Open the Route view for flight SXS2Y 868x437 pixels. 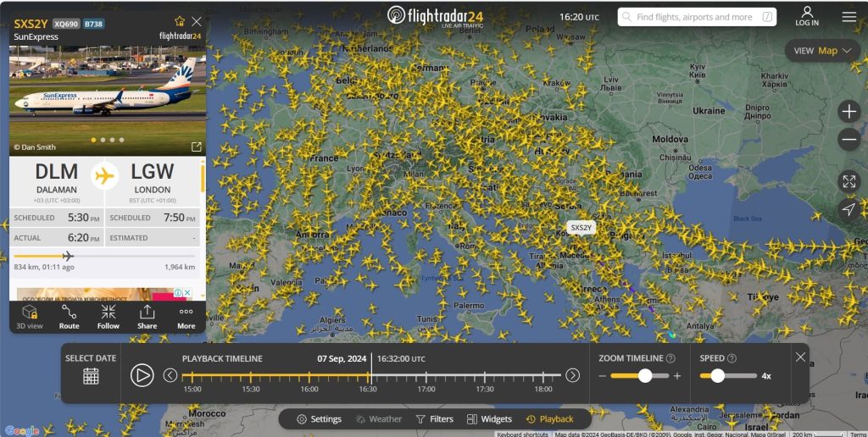tap(69, 317)
